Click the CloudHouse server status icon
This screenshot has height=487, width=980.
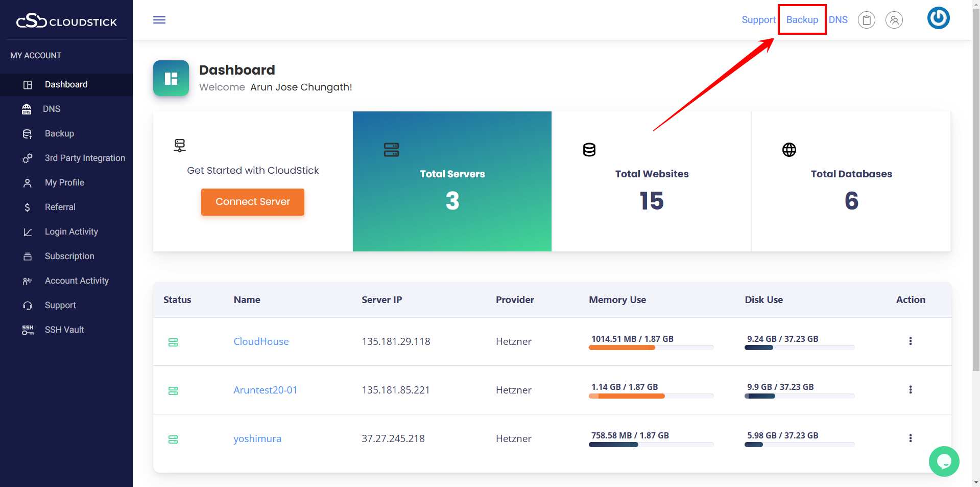click(173, 342)
